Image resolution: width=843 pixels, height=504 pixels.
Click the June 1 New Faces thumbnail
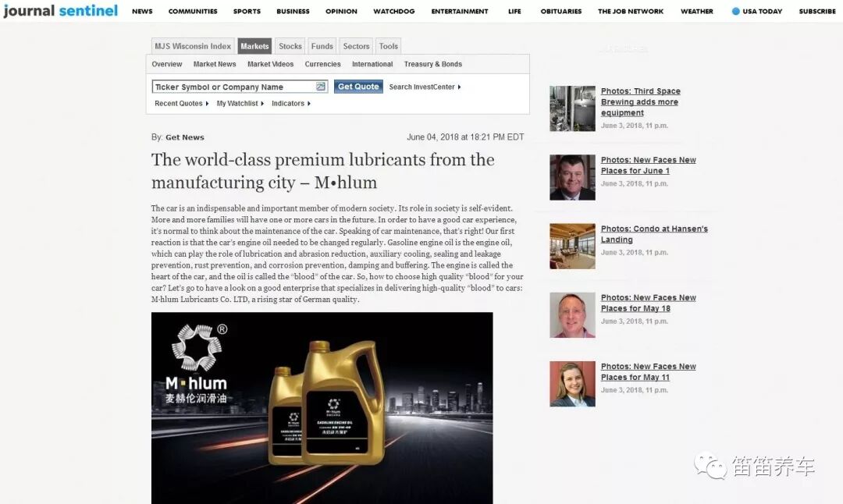(x=573, y=177)
